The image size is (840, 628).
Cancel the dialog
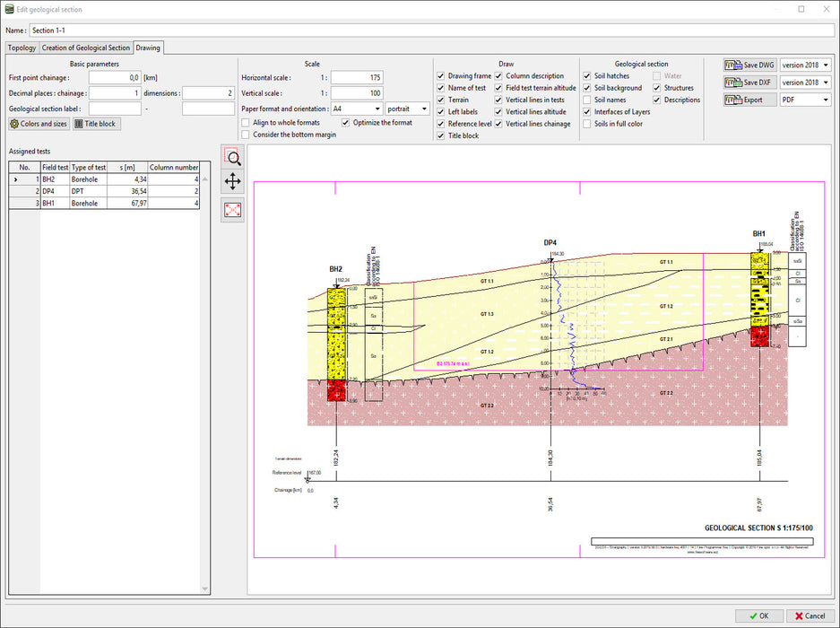tap(810, 615)
